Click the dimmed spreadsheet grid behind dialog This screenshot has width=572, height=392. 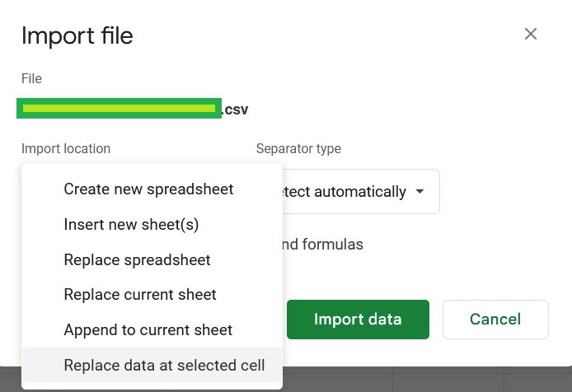pyautogui.click(x=427, y=380)
